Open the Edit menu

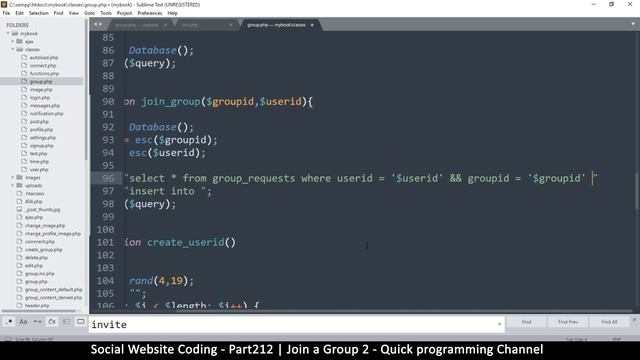click(19, 13)
